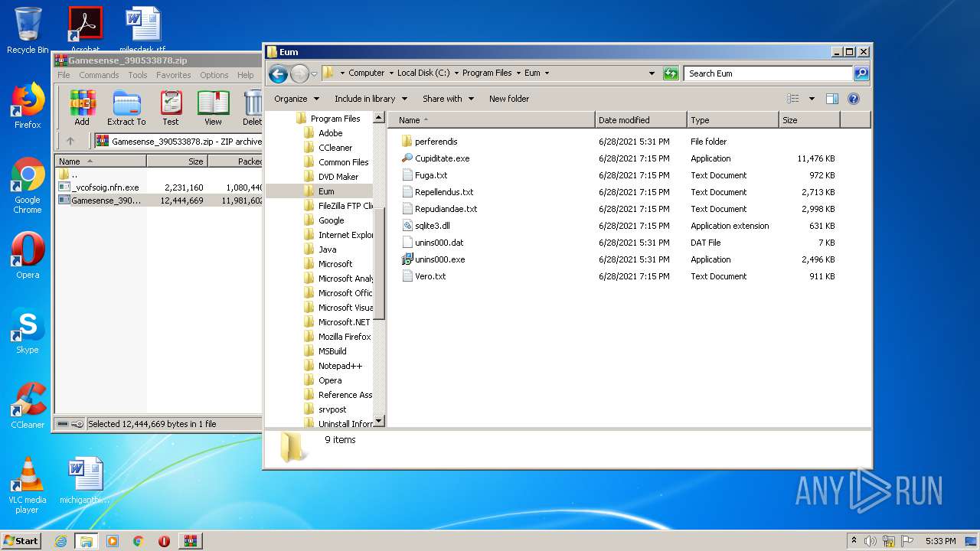Click folder tree vertical scrollbar thumb
The height and width of the screenshot is (551, 980).
(379, 262)
